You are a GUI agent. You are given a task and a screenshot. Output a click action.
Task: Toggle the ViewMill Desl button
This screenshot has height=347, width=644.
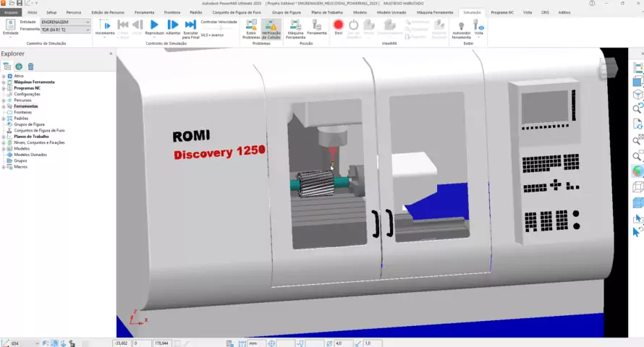coord(338,27)
